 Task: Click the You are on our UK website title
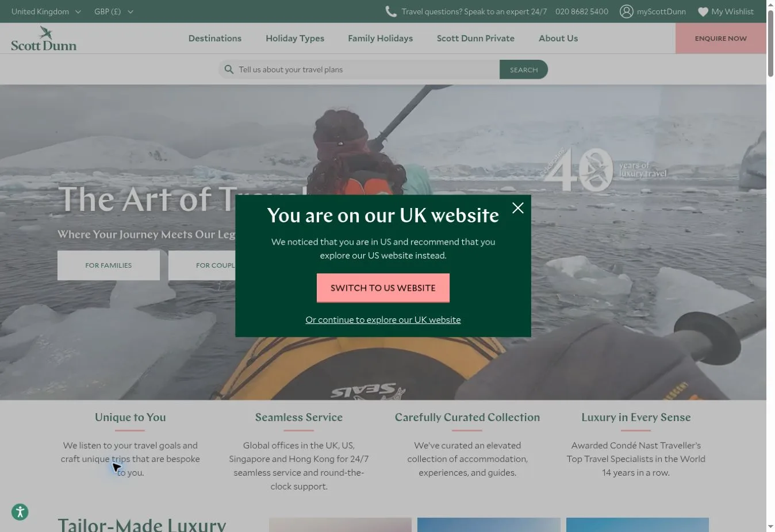[x=383, y=215]
